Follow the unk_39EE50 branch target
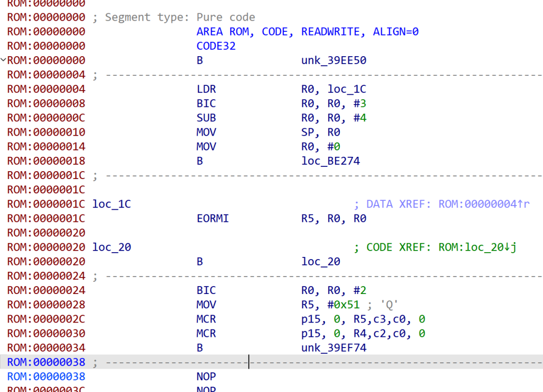 point(334,60)
